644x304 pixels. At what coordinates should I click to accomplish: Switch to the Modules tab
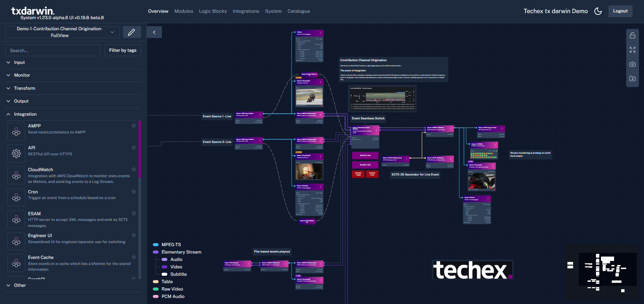tap(184, 11)
